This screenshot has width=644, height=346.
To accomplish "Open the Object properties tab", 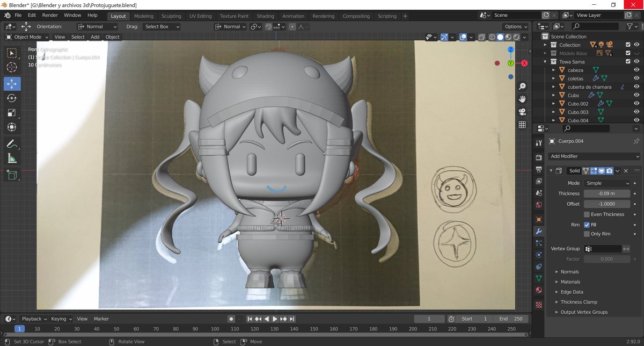I will 539,219.
